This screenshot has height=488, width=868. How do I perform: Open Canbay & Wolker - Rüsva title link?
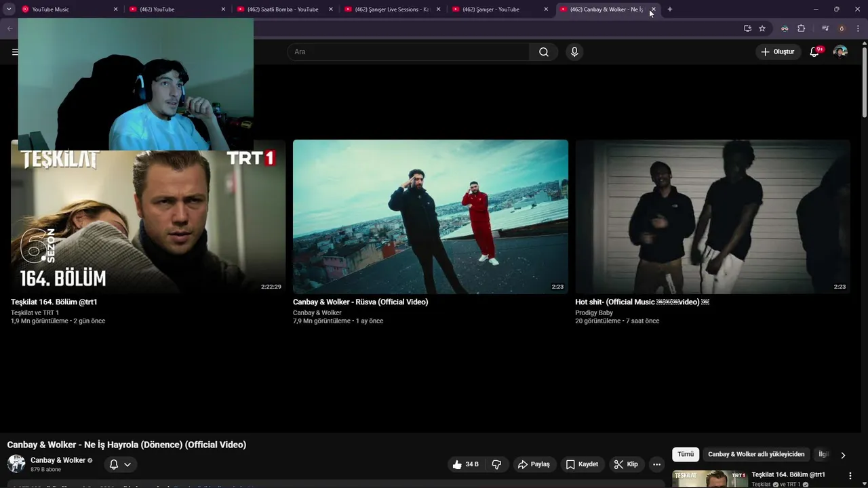[x=360, y=302]
